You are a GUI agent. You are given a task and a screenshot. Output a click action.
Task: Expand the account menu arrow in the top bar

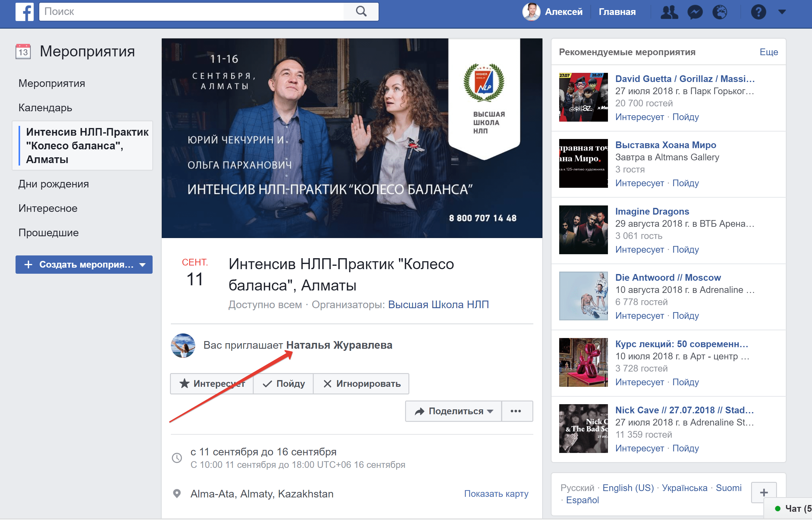pyautogui.click(x=782, y=12)
